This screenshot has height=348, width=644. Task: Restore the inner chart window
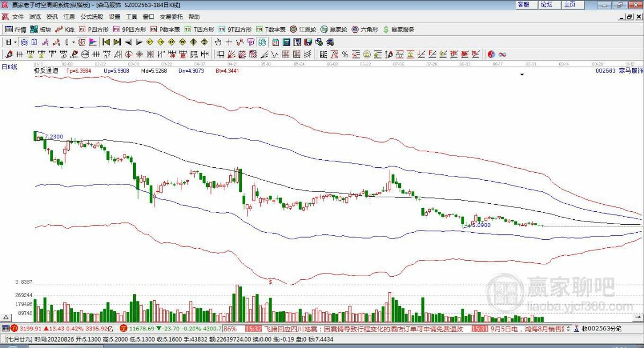click(629, 17)
